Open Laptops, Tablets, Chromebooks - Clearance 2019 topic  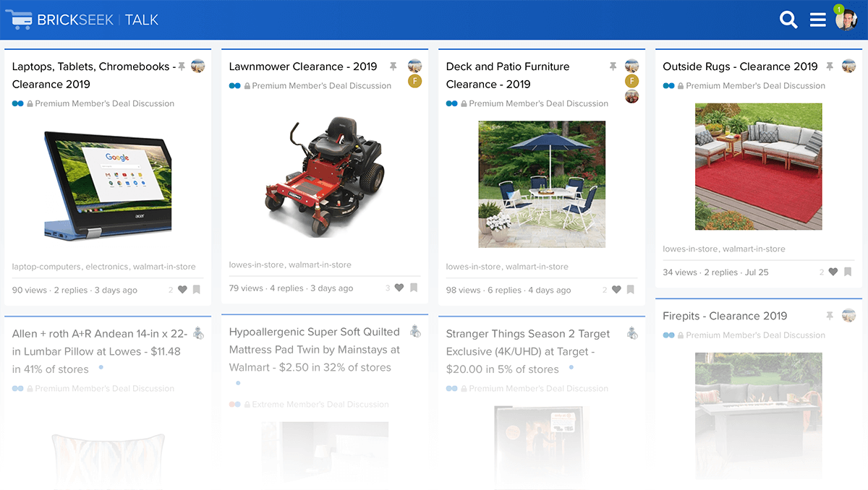94,75
